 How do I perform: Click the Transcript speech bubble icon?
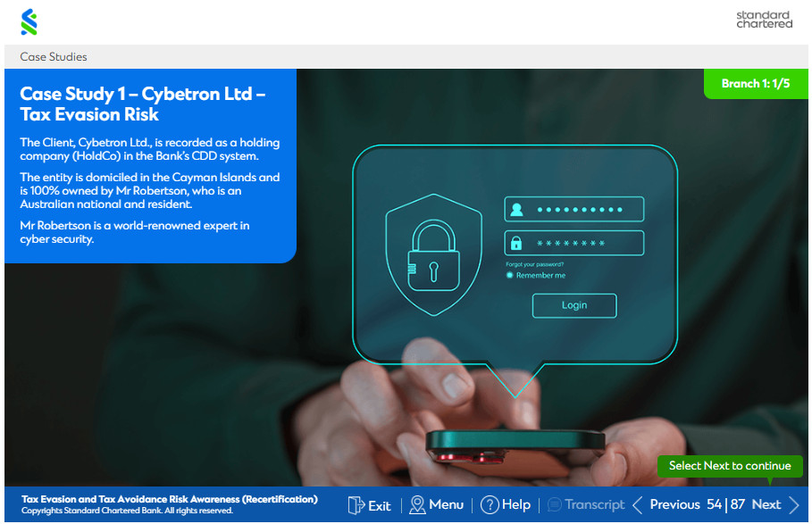[x=554, y=505]
